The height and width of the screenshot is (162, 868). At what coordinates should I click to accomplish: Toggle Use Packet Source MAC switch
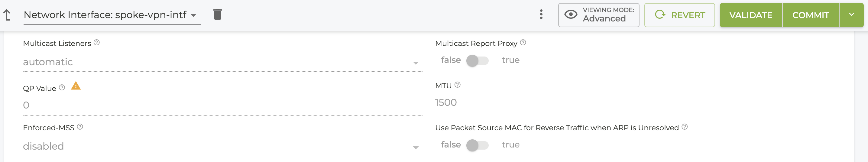(477, 145)
